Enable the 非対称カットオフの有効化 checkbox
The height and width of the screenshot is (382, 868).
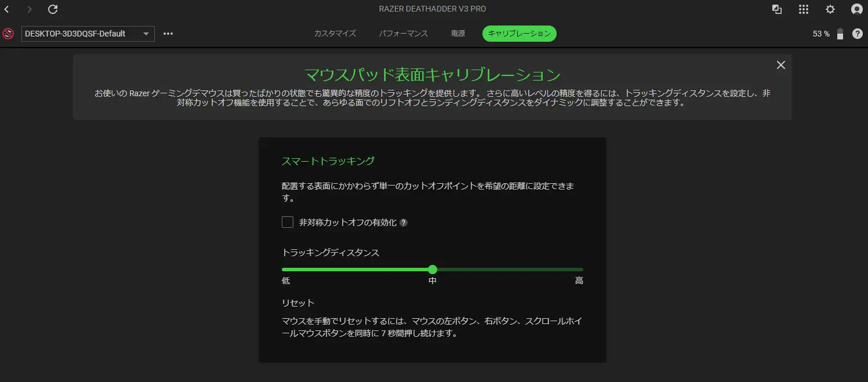(288, 222)
